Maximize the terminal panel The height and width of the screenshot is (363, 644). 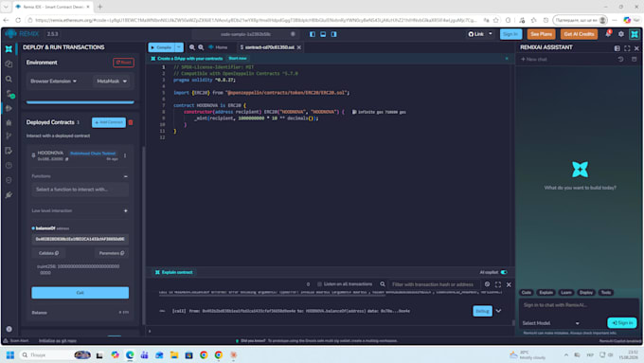pos(498,284)
